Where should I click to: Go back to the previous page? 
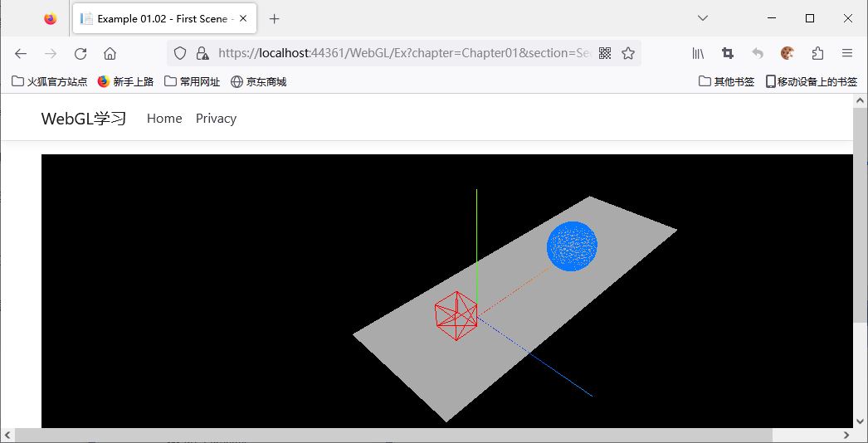click(21, 53)
